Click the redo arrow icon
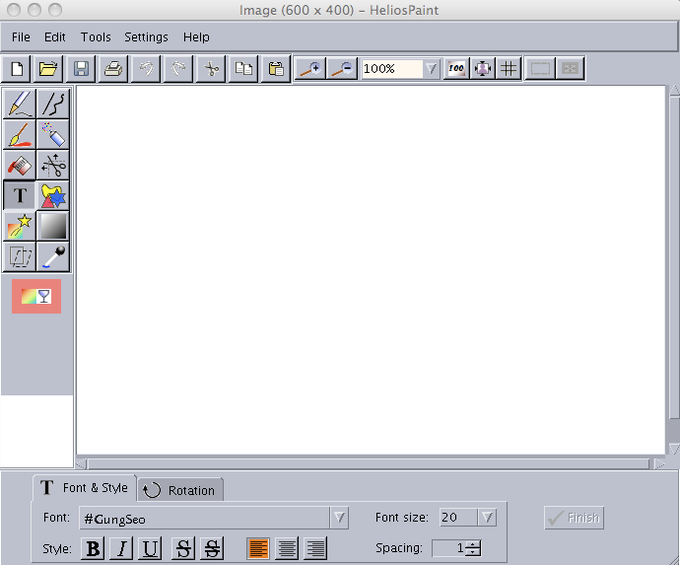The width and height of the screenshot is (680, 565). 178,69
